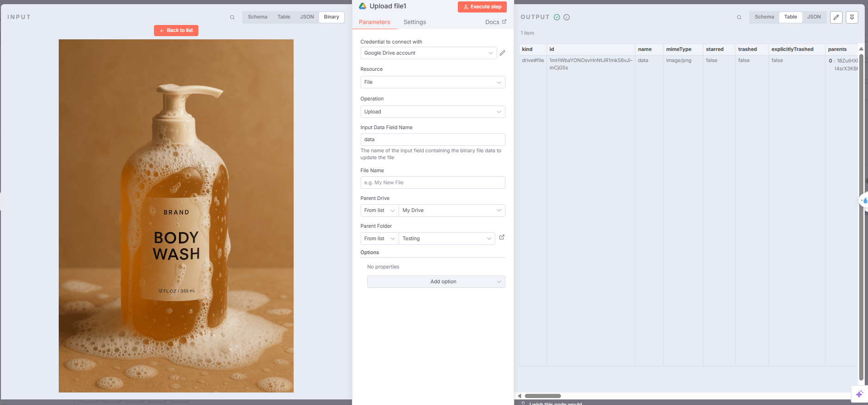Click the body wash image preview
This screenshot has width=868, height=405.
tap(176, 216)
